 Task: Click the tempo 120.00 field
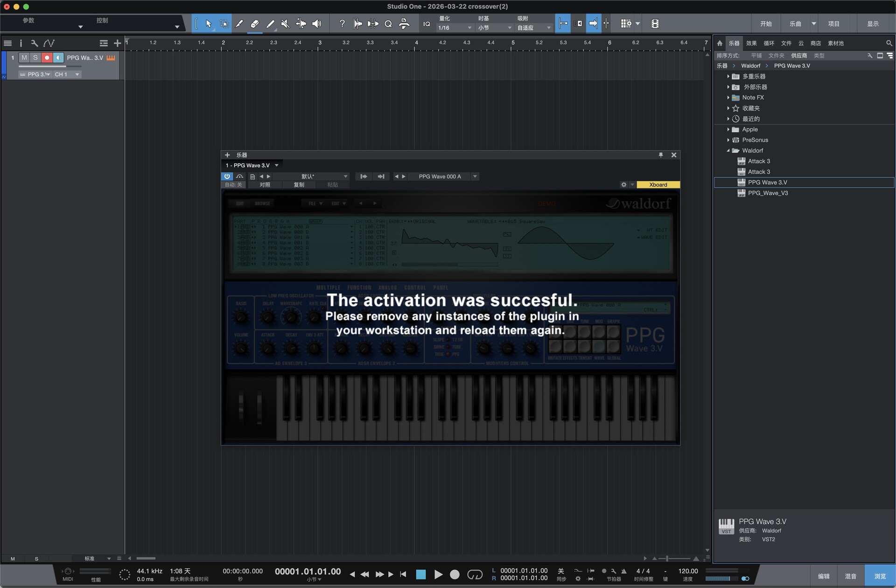point(688,571)
